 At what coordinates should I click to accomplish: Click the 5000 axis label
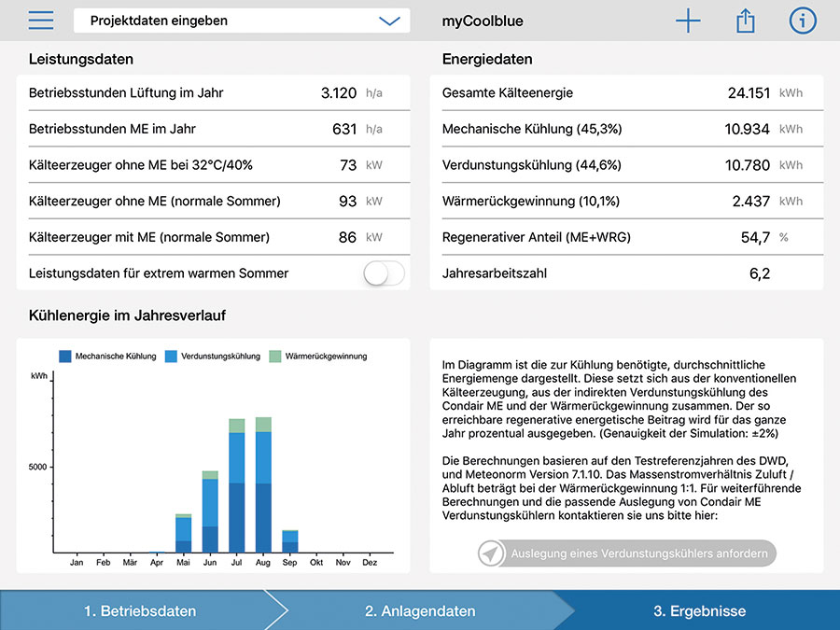click(37, 467)
